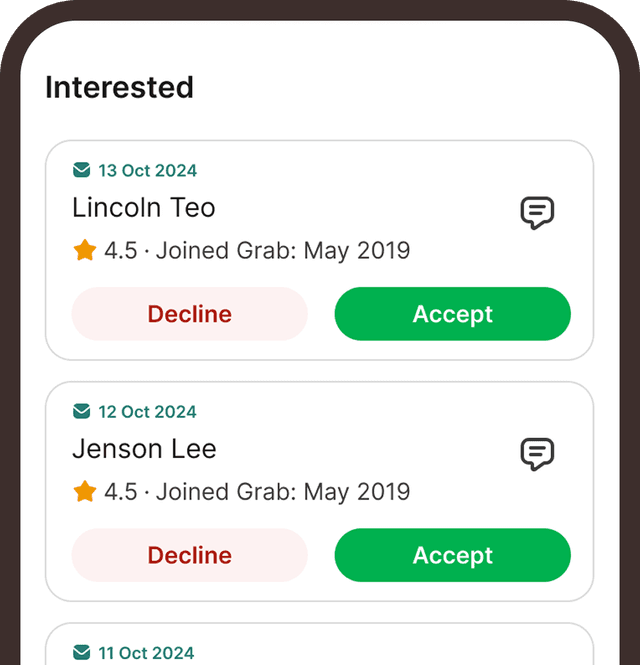The height and width of the screenshot is (665, 640).
Task: Open chat with Lincoln Teo
Action: click(537, 212)
